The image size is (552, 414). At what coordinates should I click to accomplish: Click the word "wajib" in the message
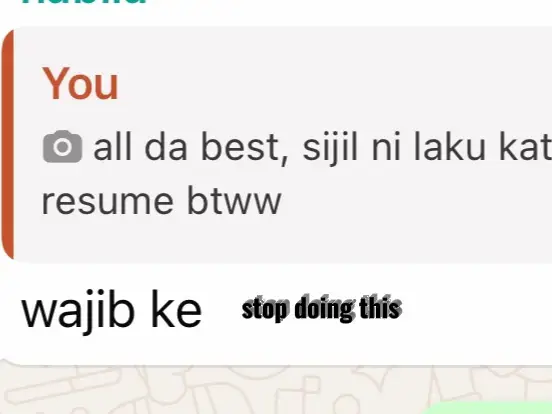pyautogui.click(x=78, y=310)
